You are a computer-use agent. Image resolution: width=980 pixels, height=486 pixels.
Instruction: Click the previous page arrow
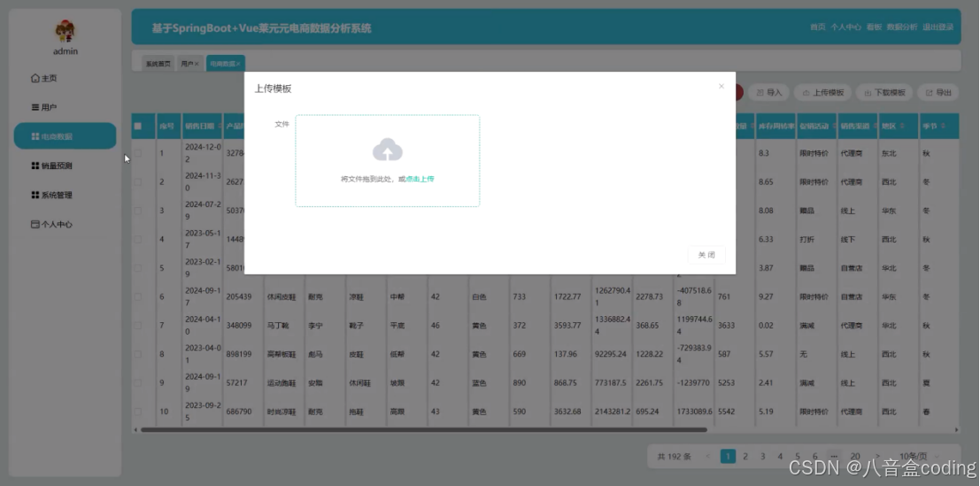[707, 456]
